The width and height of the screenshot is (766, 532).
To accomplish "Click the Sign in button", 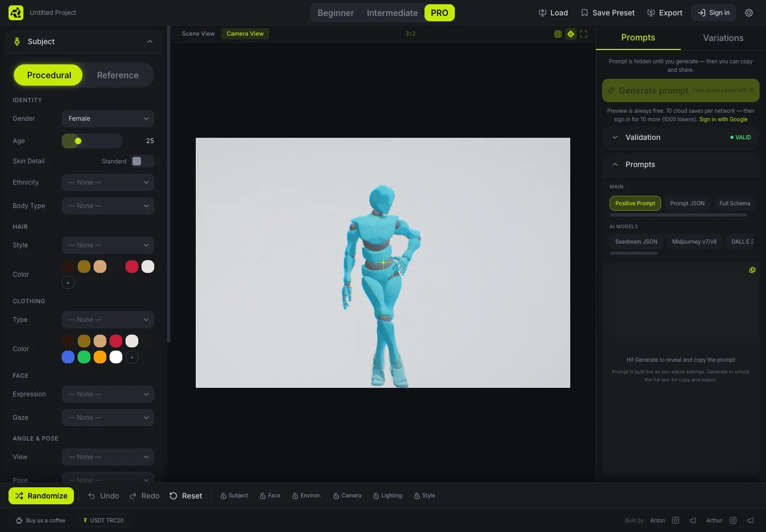I will (x=713, y=13).
